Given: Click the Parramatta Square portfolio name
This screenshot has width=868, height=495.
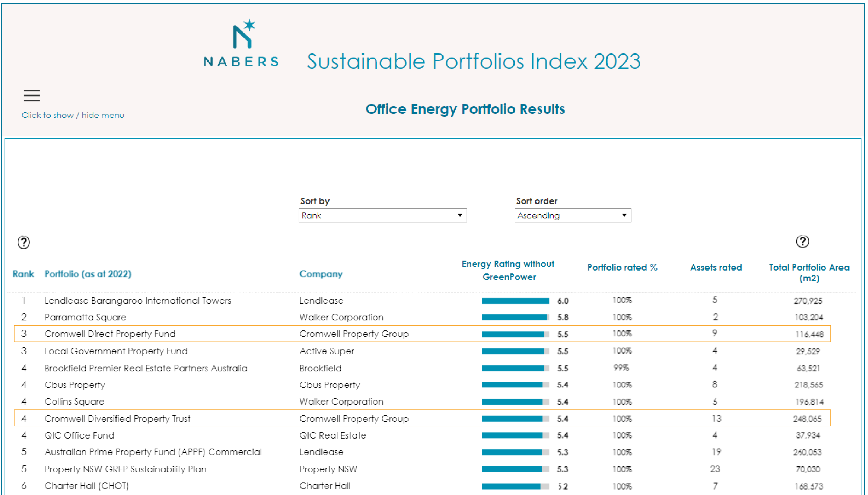Looking at the screenshot, I should click(x=85, y=317).
